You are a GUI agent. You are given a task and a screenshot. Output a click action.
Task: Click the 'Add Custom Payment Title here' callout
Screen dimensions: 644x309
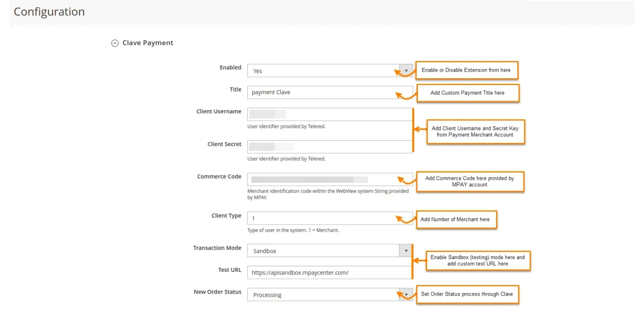tap(467, 93)
